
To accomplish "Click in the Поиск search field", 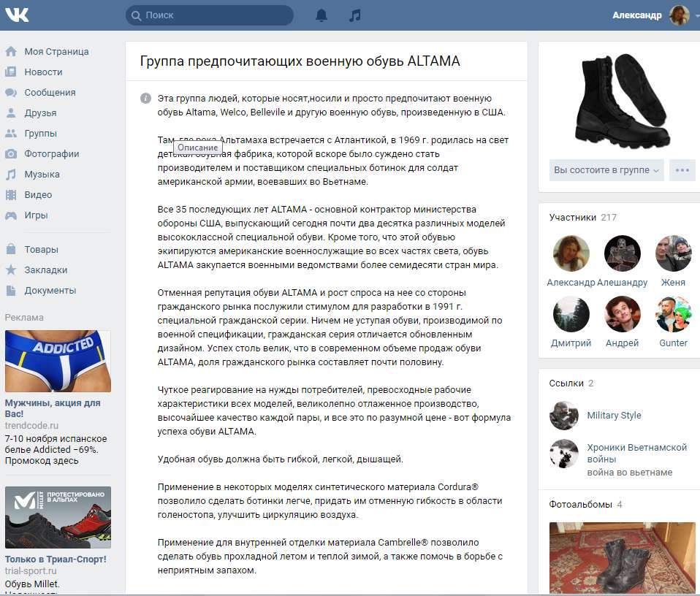I will pyautogui.click(x=210, y=15).
